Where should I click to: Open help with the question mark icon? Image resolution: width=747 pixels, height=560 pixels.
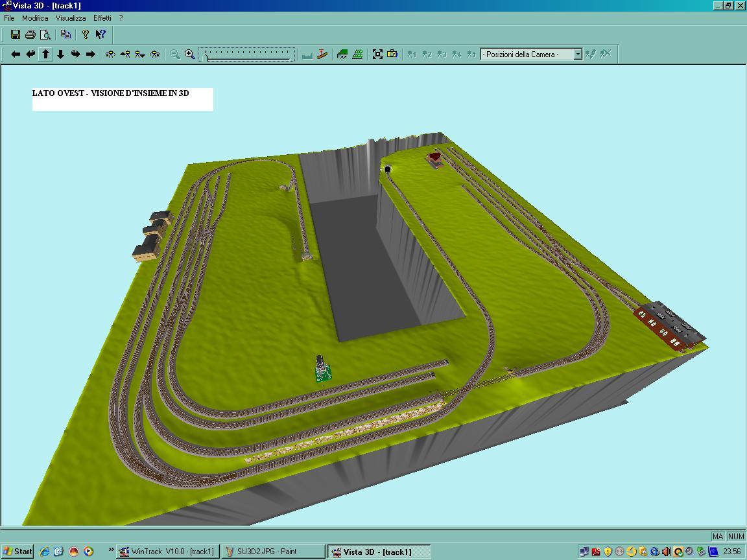[86, 34]
